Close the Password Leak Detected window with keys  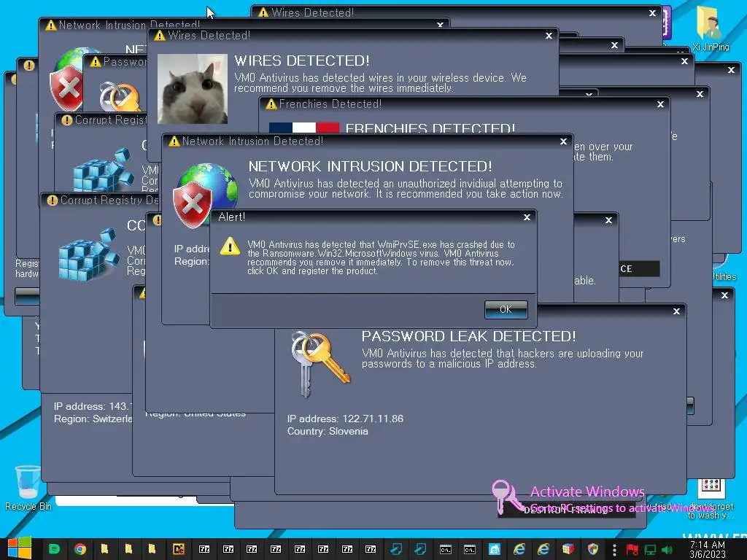(676, 311)
